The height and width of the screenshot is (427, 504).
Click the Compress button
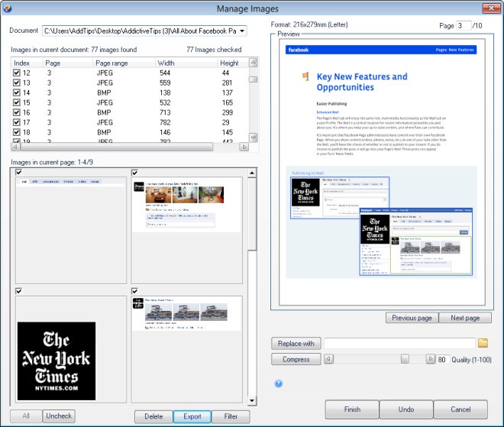(296, 359)
